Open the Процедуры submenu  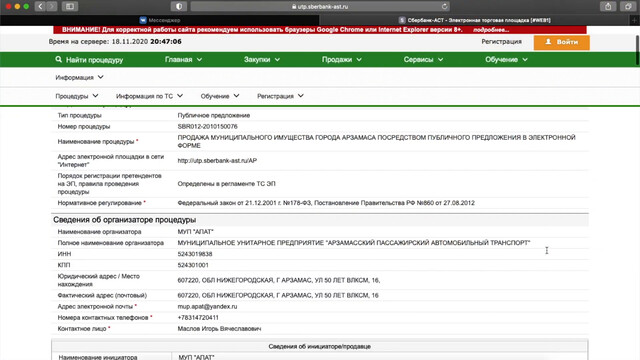tap(77, 96)
